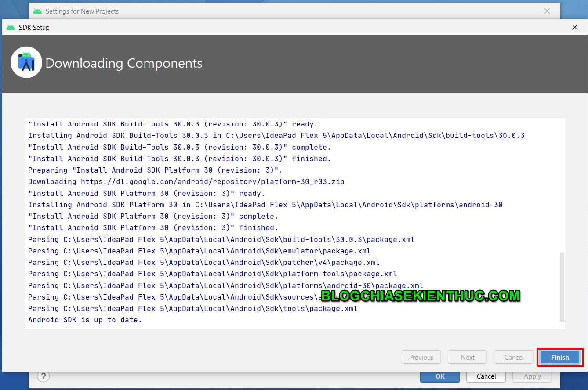Click 'Parsing ...Sdk\tools\package.xml' line

point(193,308)
